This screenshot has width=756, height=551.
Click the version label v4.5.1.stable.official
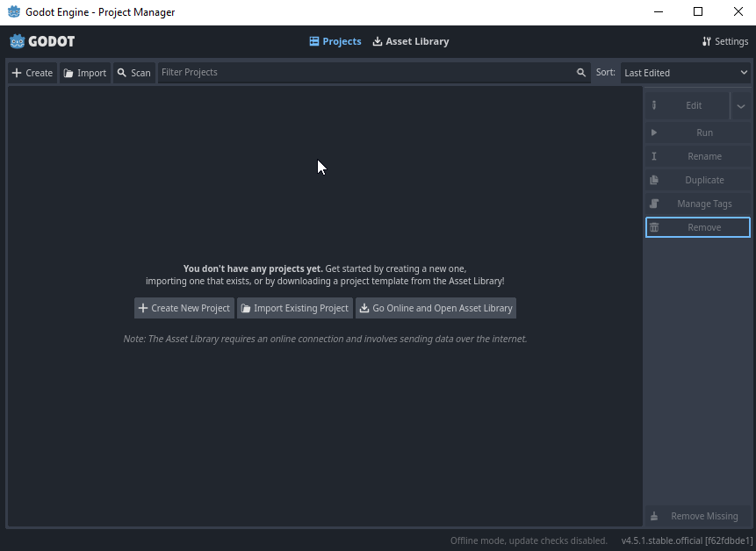[x=687, y=540]
